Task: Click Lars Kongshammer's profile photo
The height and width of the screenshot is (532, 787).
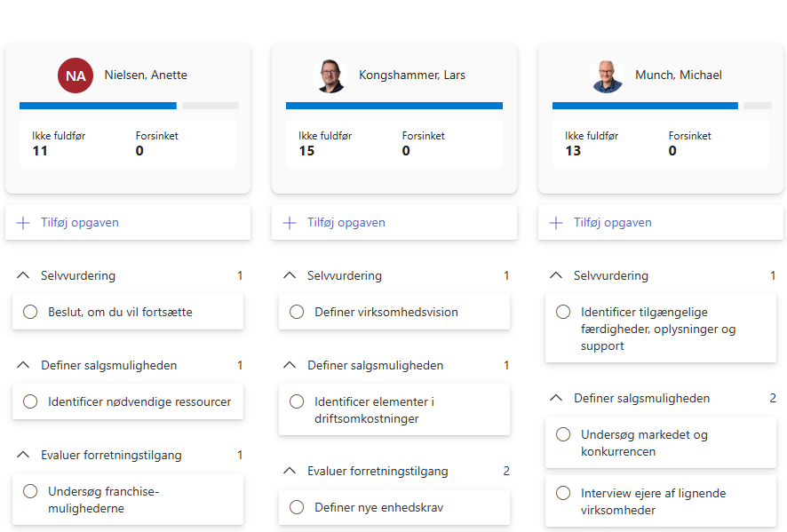Action: coord(330,75)
